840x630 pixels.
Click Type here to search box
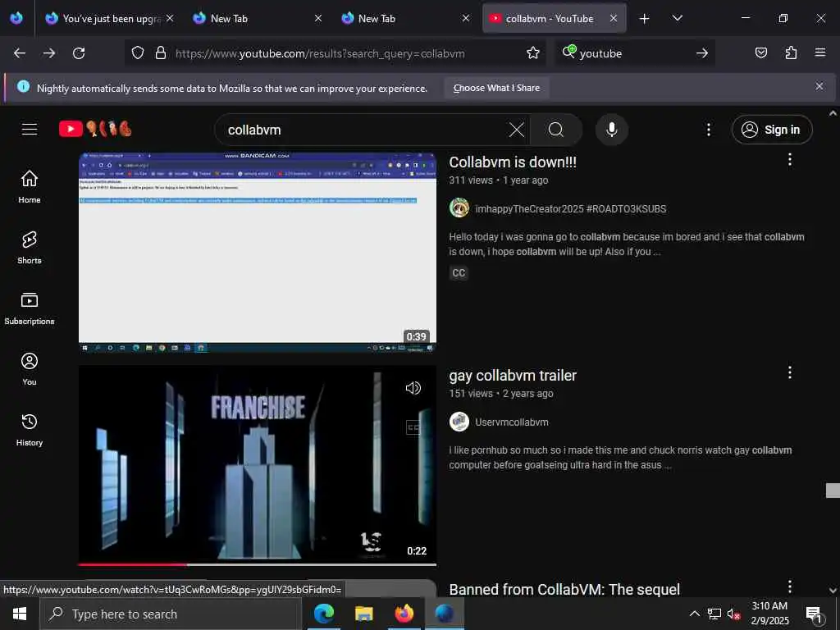[x=171, y=614]
